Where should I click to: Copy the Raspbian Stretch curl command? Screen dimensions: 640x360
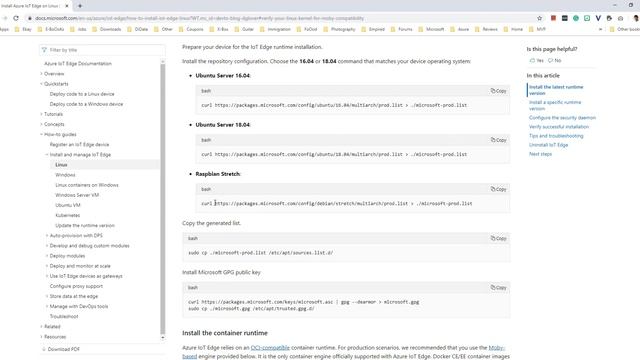tap(498, 189)
